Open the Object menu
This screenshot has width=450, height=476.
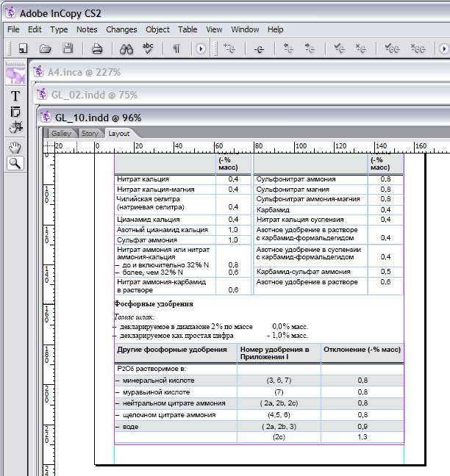tap(157, 29)
